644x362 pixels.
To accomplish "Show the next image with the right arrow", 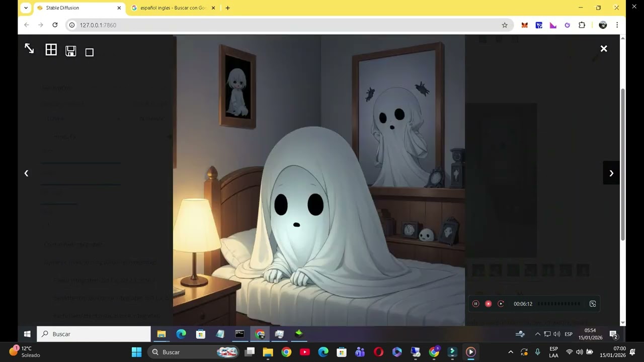I will (611, 173).
